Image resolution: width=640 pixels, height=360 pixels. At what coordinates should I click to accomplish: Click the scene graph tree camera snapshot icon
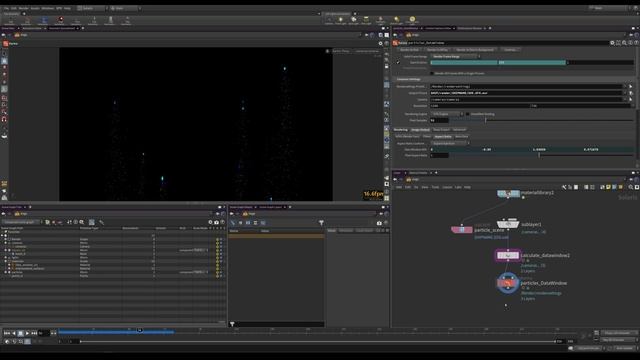pos(216,222)
